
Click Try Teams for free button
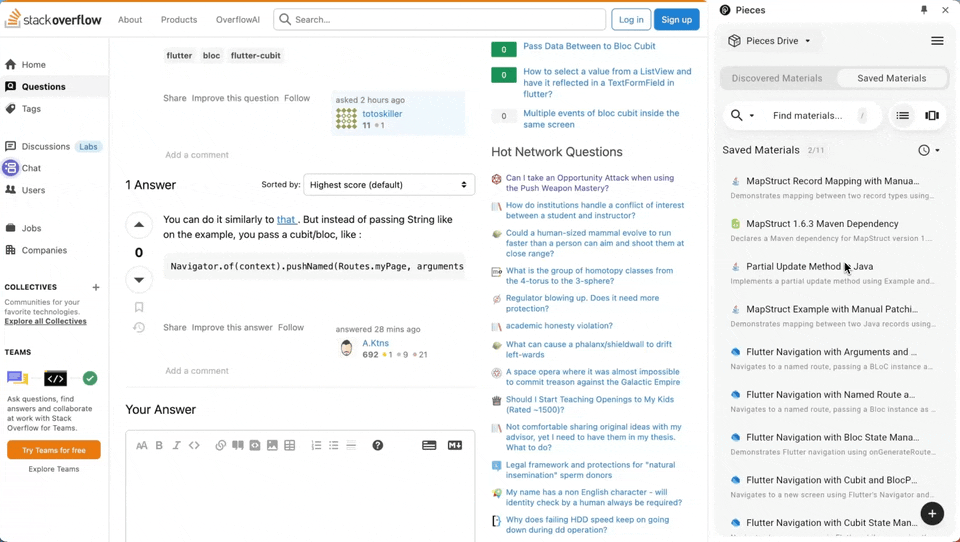[54, 450]
